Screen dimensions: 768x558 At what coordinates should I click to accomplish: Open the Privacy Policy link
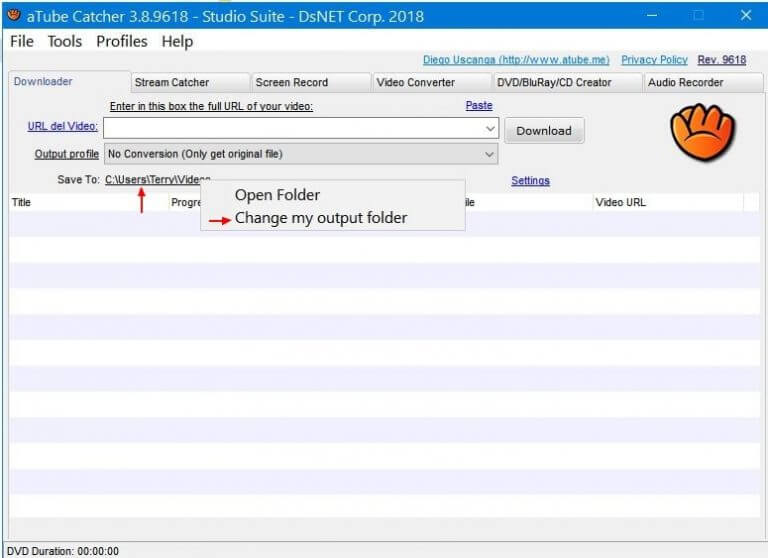pyautogui.click(x=654, y=60)
